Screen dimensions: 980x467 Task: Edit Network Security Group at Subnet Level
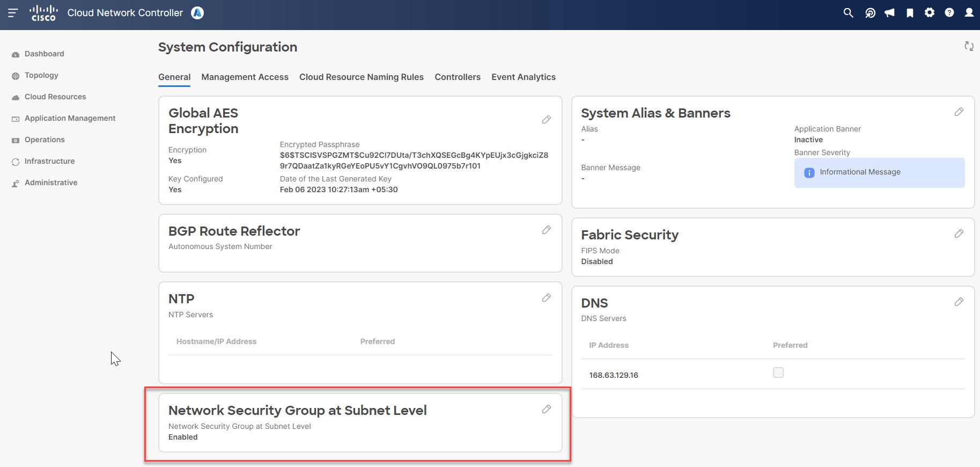(x=546, y=410)
